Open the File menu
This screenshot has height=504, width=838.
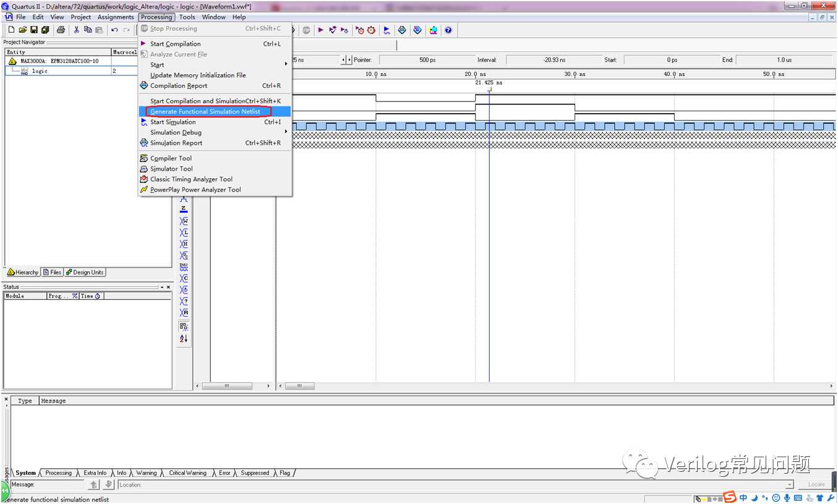coord(21,17)
